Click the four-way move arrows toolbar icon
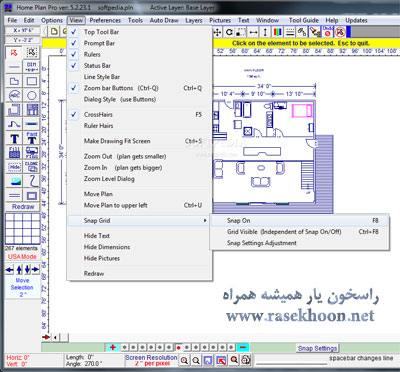 tap(217, 32)
